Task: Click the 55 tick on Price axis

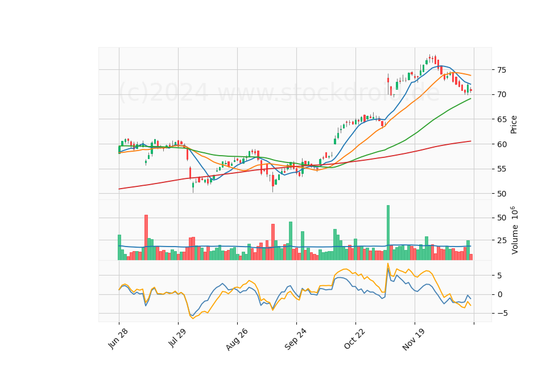Action: pos(502,169)
